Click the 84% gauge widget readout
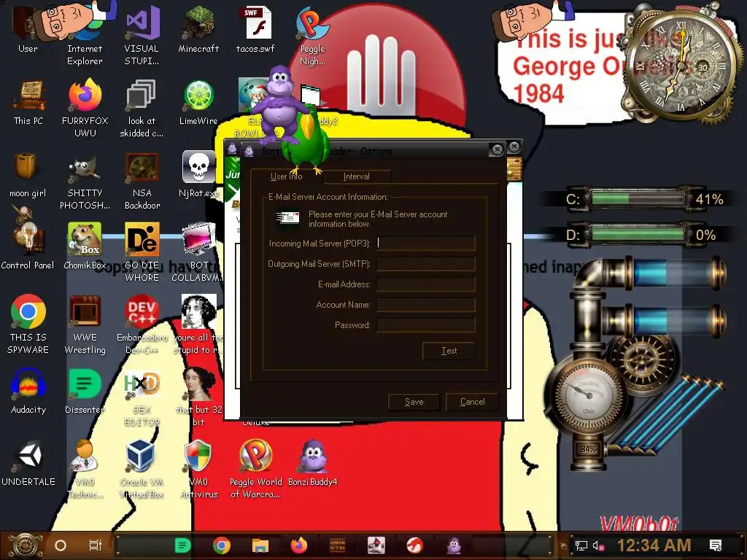The width and height of the screenshot is (747, 560). click(589, 449)
